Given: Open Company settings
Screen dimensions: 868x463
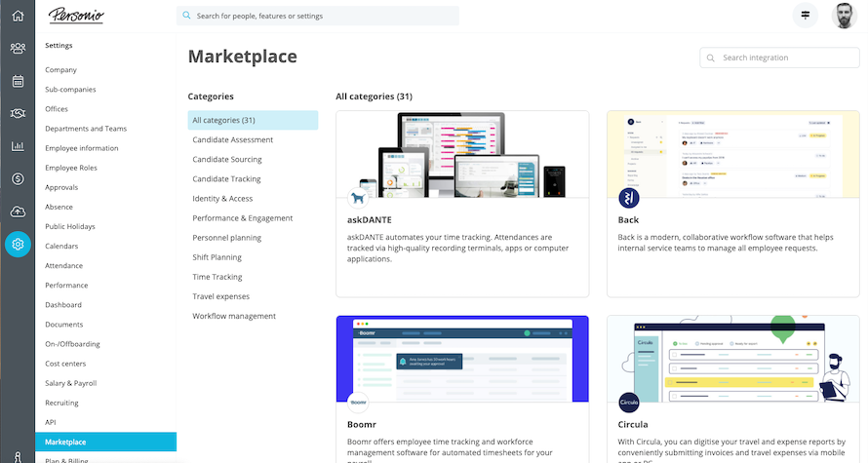Looking at the screenshot, I should pyautogui.click(x=60, y=70).
